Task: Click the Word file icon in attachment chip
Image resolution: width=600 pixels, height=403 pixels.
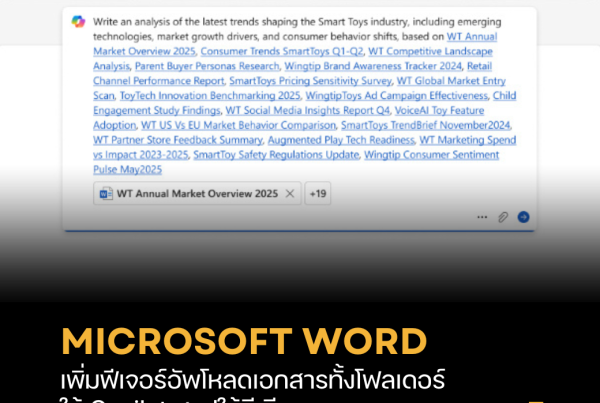Action: (x=106, y=193)
